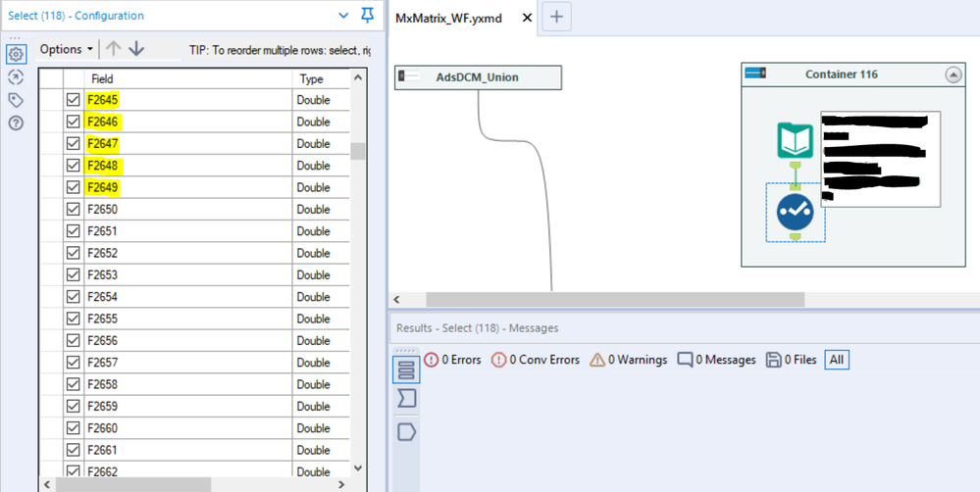This screenshot has width=980, height=492.
Task: Uncheck the F2647 field checkbox
Action: (x=74, y=144)
